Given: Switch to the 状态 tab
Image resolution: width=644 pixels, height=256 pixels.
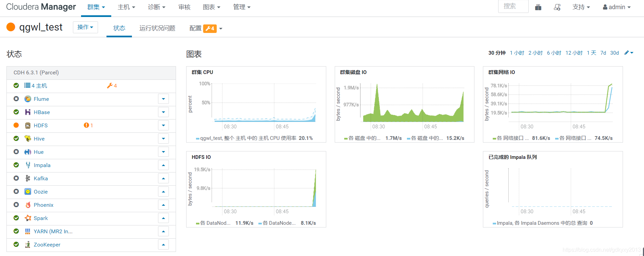Looking at the screenshot, I should [119, 28].
